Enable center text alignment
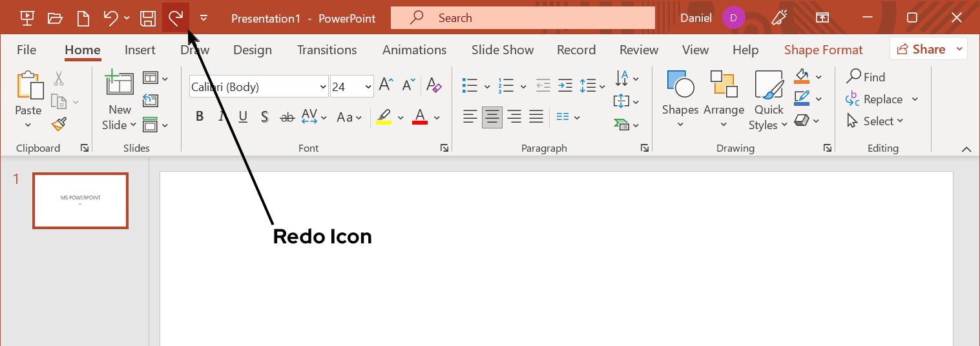 tap(492, 117)
